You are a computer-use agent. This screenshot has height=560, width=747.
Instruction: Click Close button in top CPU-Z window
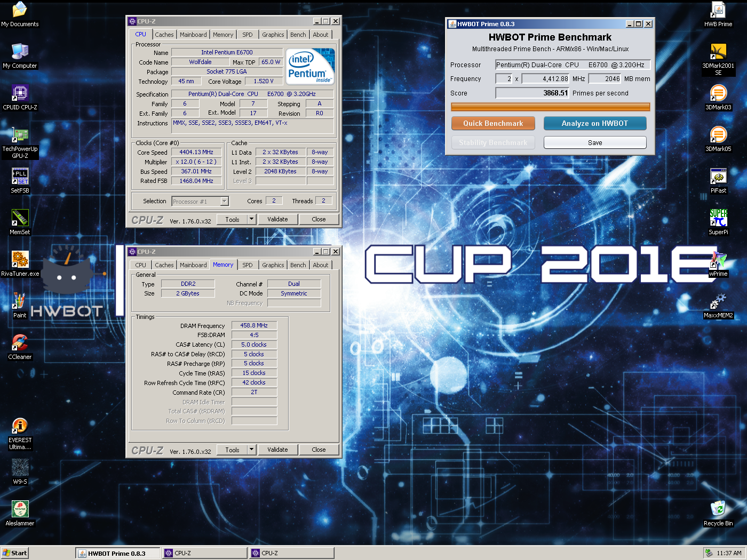pyautogui.click(x=319, y=219)
